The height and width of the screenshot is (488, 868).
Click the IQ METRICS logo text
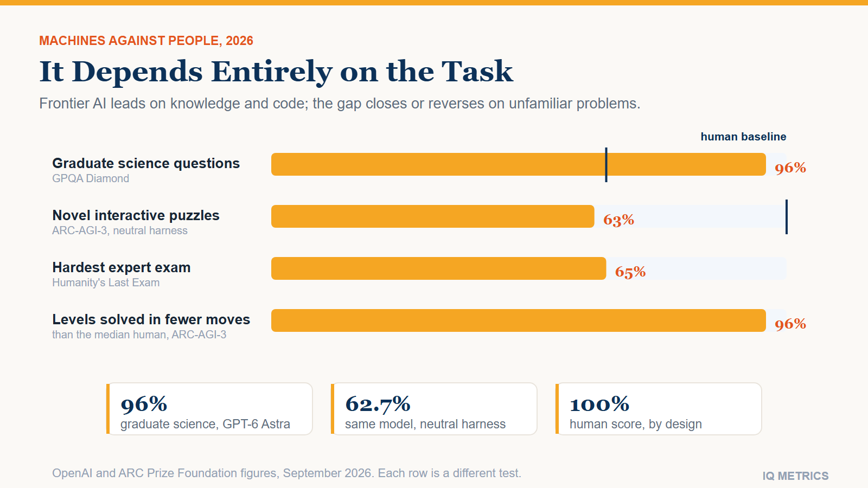click(795, 476)
